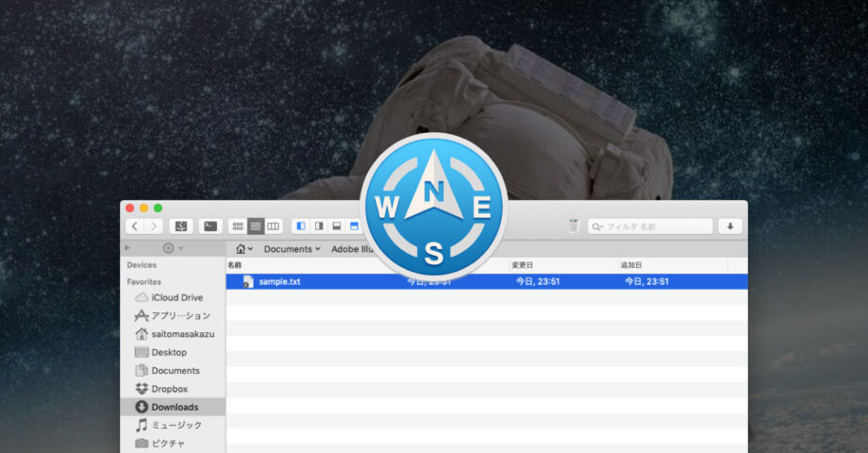Launch Terminal from the toolbar icon
Image resolution: width=868 pixels, height=453 pixels.
(x=209, y=226)
